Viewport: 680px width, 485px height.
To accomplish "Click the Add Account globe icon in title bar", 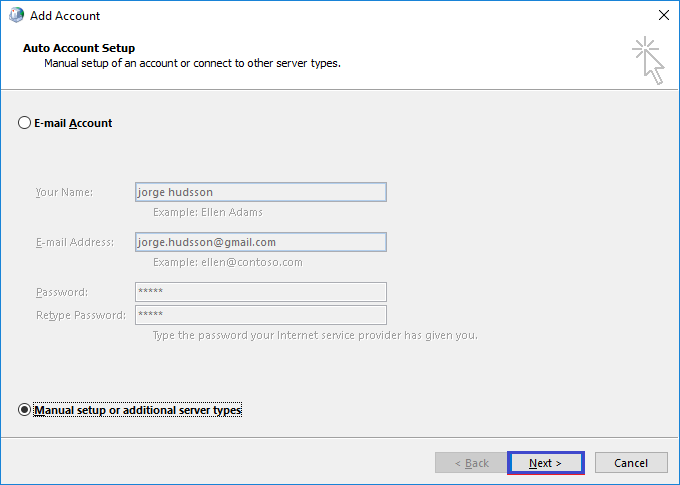I will (16, 15).
